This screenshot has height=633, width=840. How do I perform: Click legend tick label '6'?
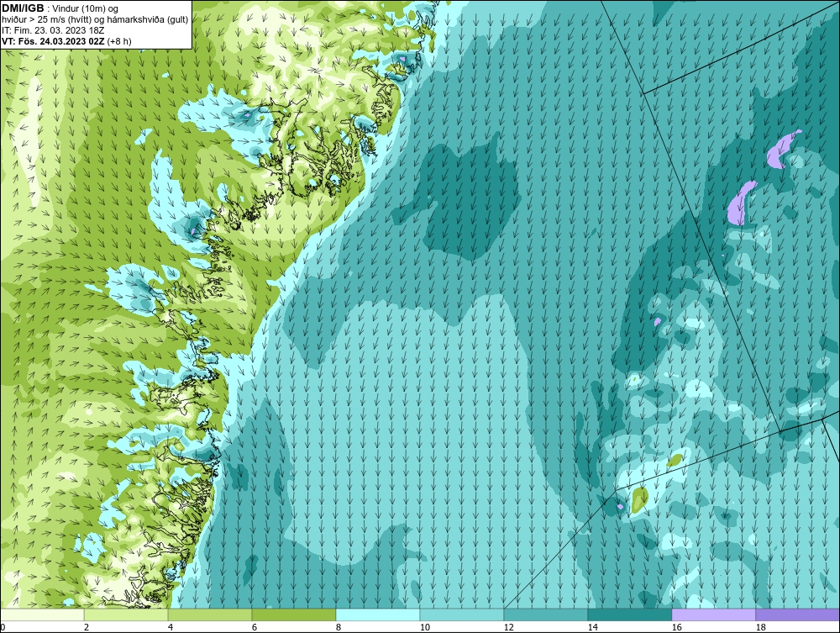coord(255,627)
